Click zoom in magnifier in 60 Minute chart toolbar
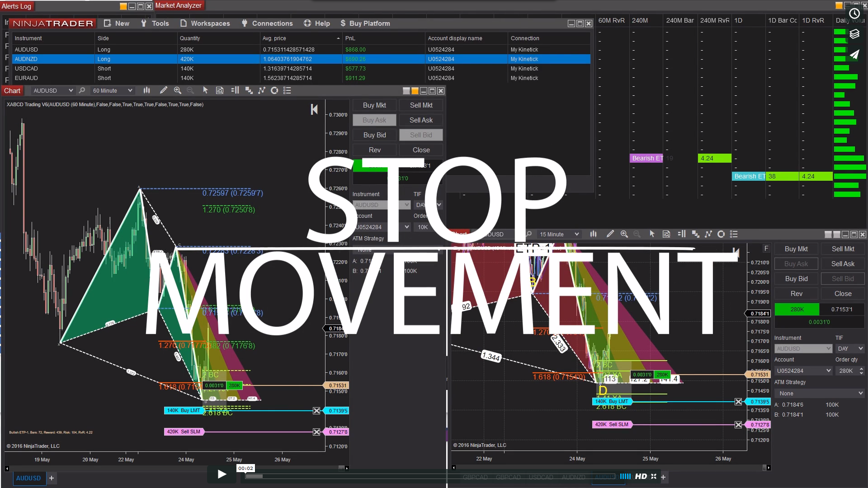Screen dimensions: 868x488 tap(177, 90)
